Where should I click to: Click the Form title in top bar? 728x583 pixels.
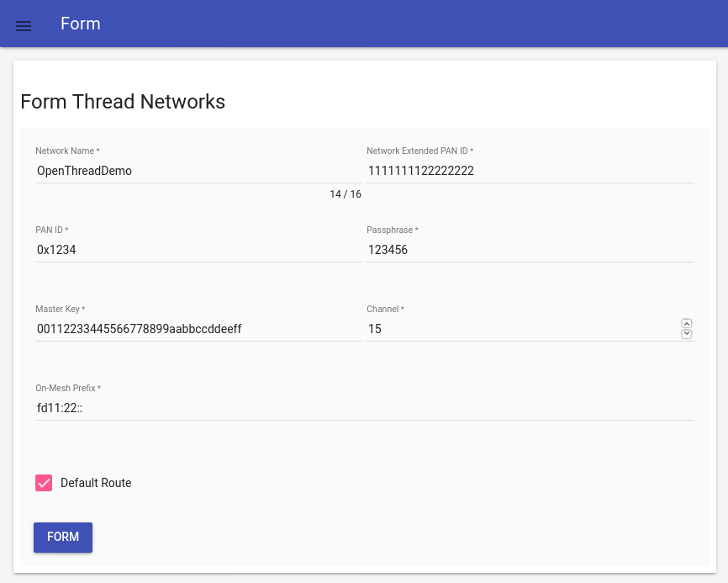pos(81,24)
